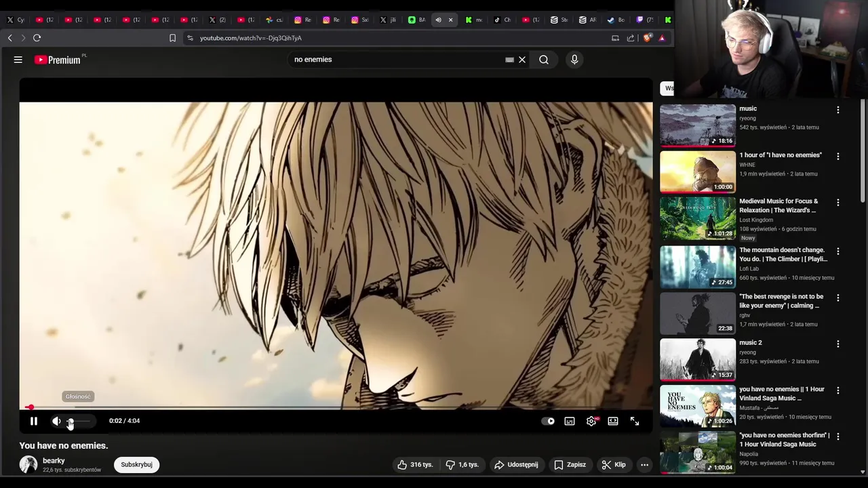Click the youtube.com address bar URL
The image size is (868, 488).
click(x=251, y=38)
